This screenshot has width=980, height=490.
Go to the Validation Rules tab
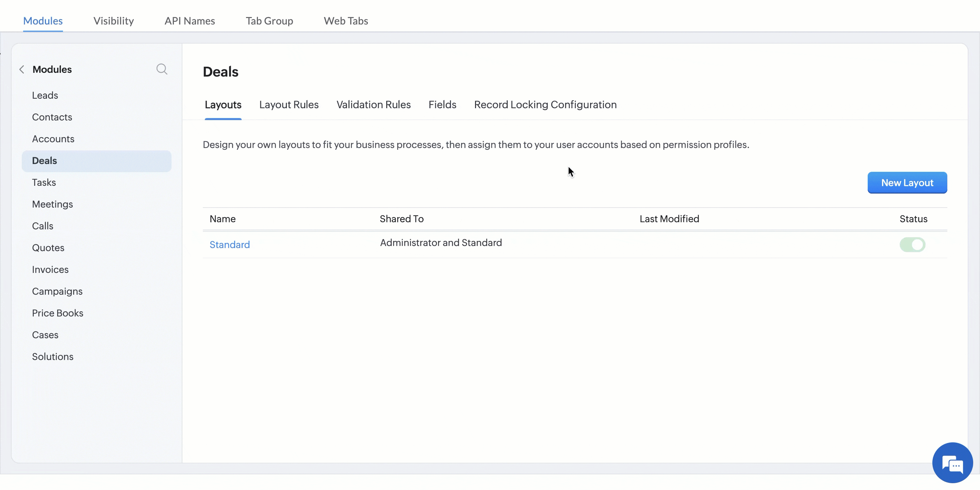tap(374, 104)
